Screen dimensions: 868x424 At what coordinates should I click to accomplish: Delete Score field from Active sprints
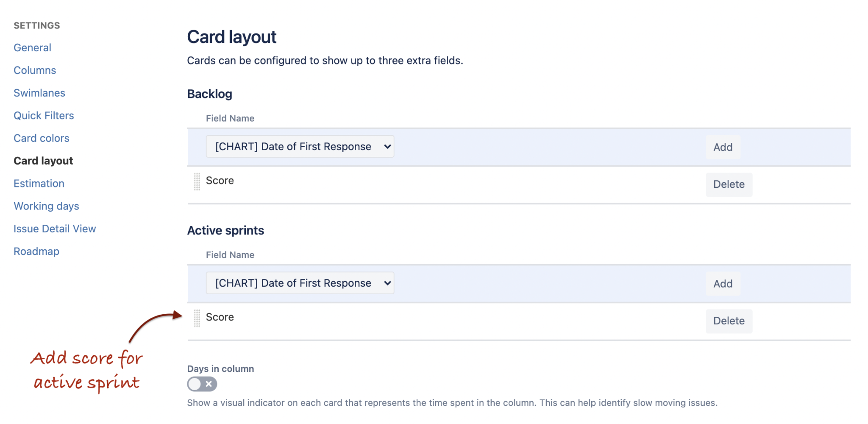coord(729,321)
